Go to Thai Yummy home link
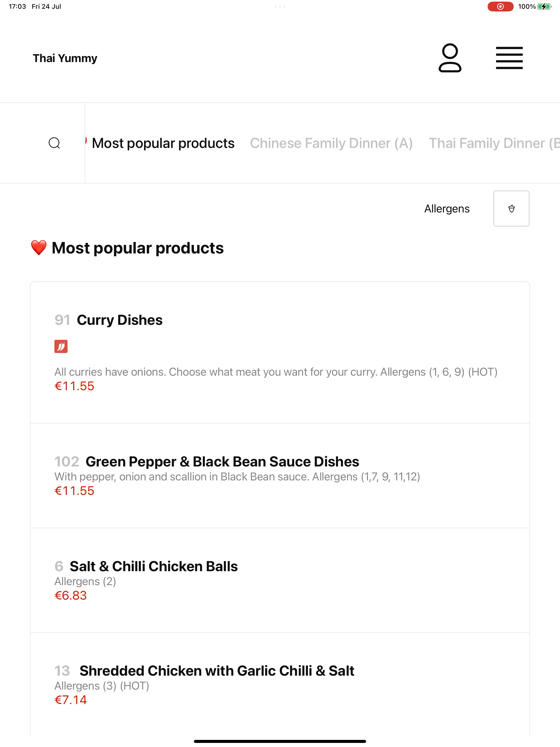 65,58
